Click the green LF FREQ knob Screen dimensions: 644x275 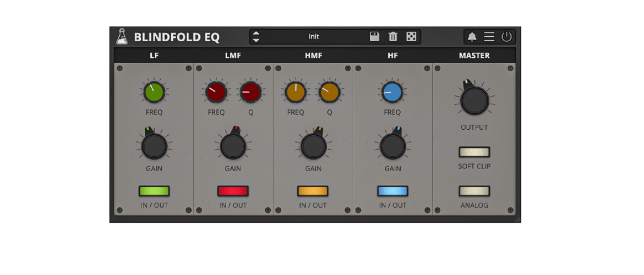(154, 92)
